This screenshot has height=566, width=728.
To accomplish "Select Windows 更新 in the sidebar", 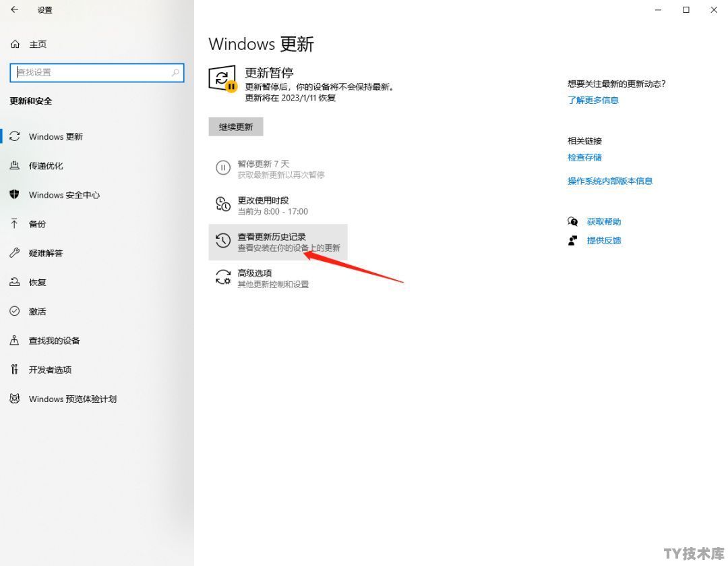I will point(96,136).
